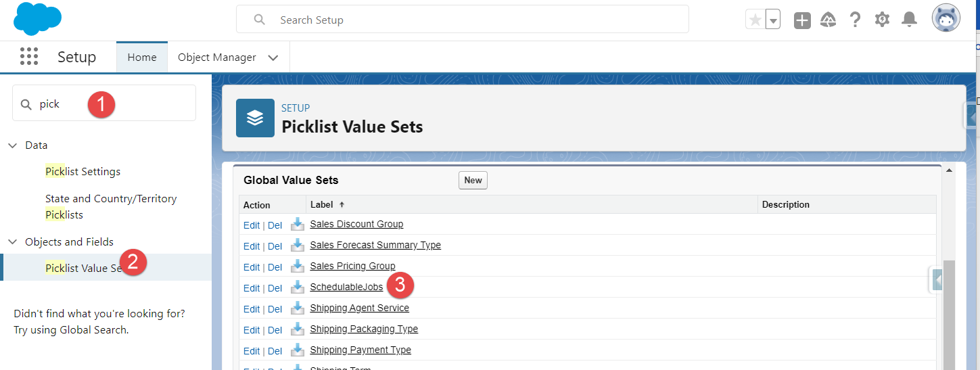The width and height of the screenshot is (980, 370).
Task: Open the favorites list dropdown arrow
Action: 773,20
